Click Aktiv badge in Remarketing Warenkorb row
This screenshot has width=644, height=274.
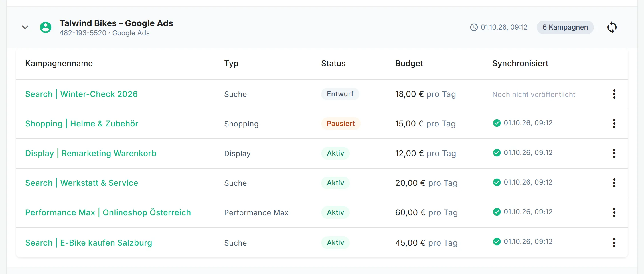pyautogui.click(x=335, y=153)
